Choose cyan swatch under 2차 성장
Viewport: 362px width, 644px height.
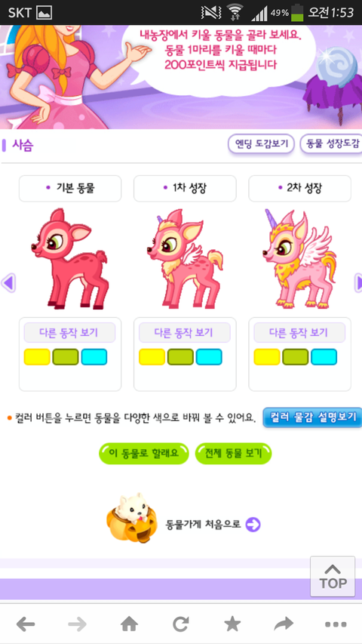pos(324,357)
